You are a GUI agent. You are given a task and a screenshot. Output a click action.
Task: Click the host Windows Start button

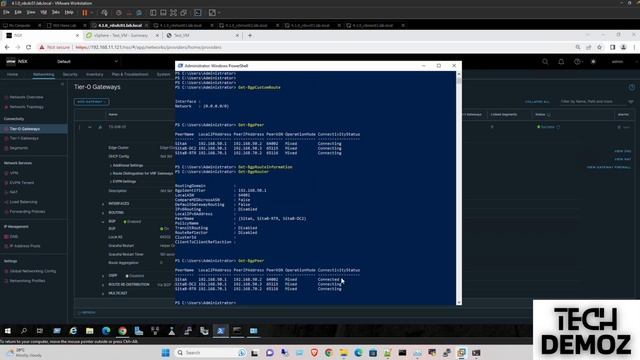coord(166,353)
